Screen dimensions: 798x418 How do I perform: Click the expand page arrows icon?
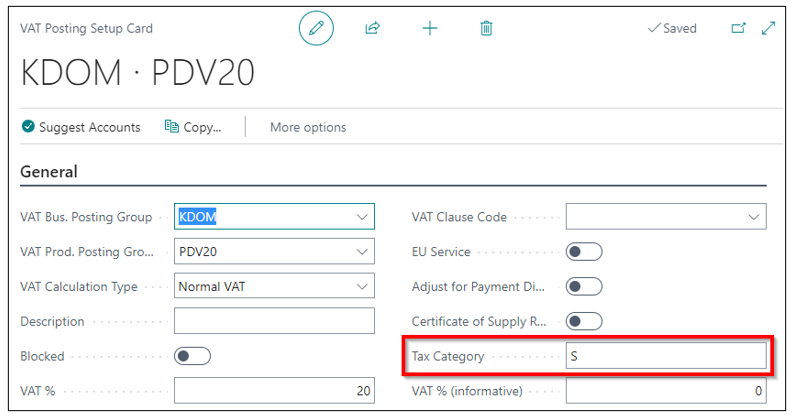coord(768,28)
